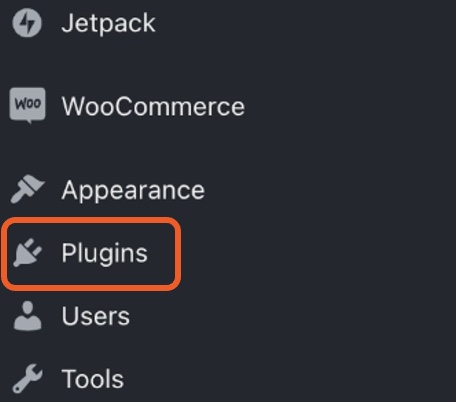Visit the Tools section in sidebar
The height and width of the screenshot is (402, 456).
68,379
